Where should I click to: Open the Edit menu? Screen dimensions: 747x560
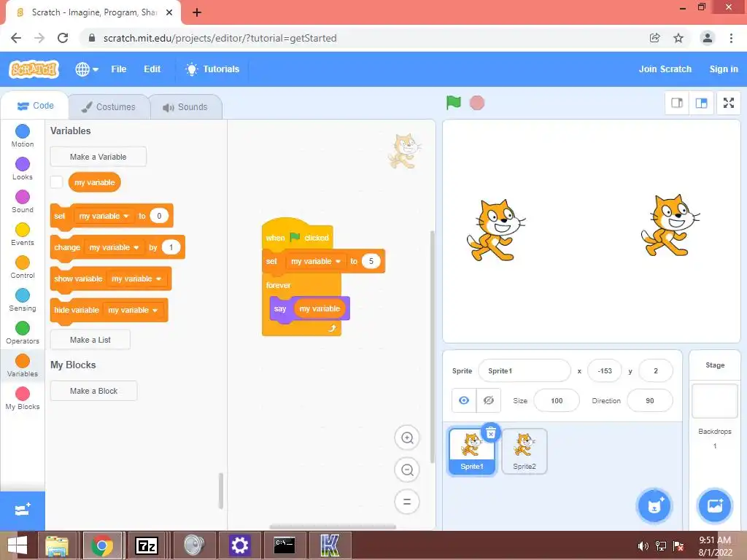[152, 69]
